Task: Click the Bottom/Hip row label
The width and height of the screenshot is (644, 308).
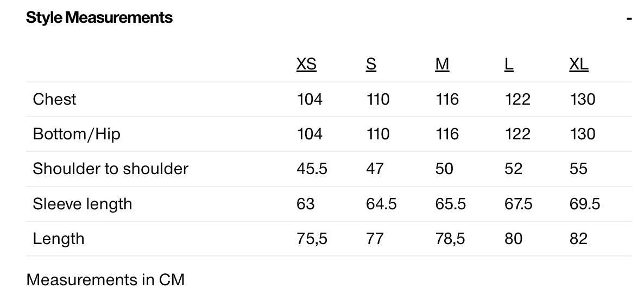Action: (x=77, y=134)
